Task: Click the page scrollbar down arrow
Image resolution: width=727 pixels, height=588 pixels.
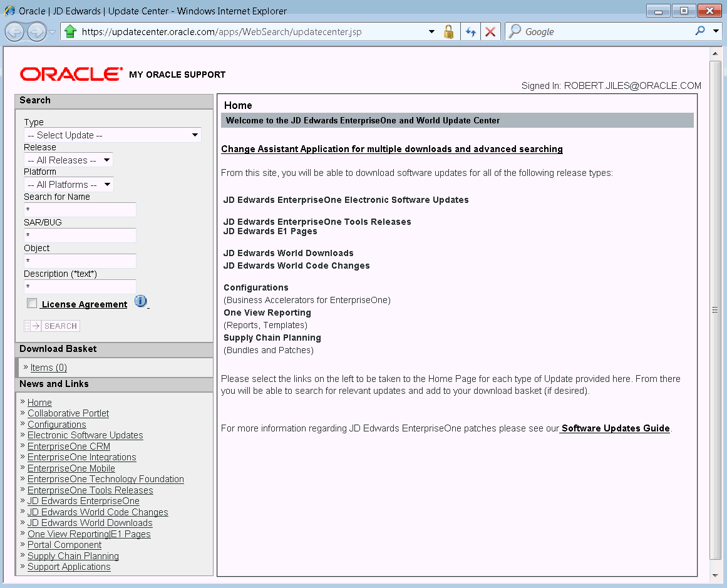Action: [715, 575]
